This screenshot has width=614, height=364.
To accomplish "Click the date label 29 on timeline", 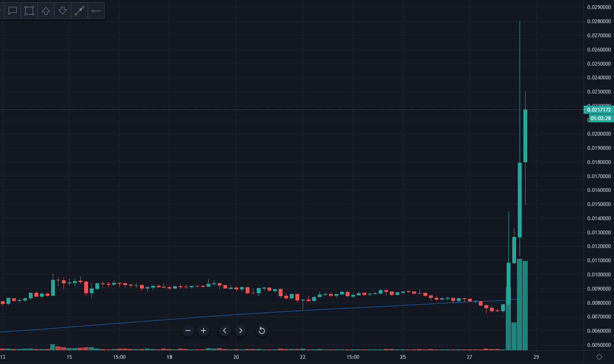I will (x=536, y=357).
